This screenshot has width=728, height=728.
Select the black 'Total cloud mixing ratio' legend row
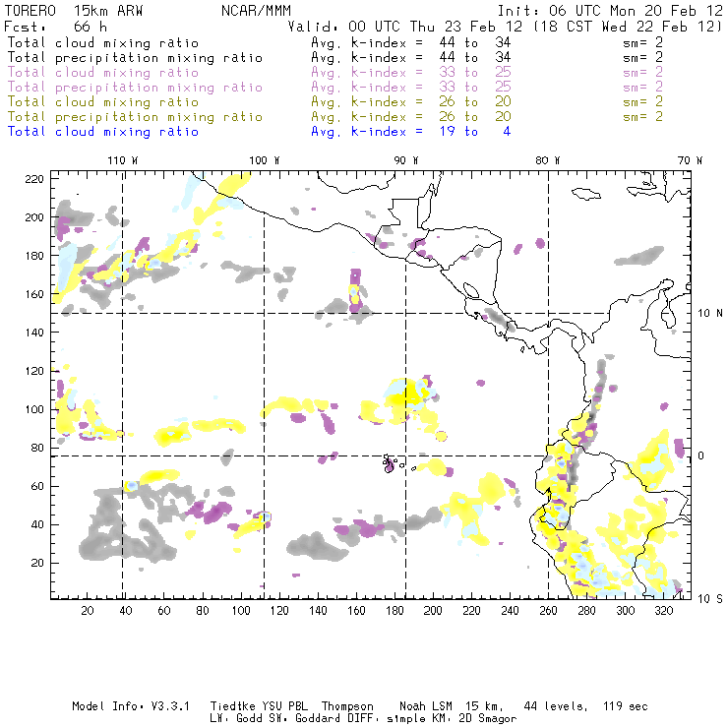click(x=334, y=43)
